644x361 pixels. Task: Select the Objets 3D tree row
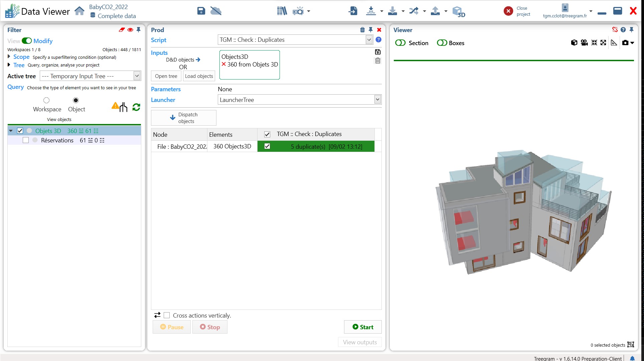[48, 131]
